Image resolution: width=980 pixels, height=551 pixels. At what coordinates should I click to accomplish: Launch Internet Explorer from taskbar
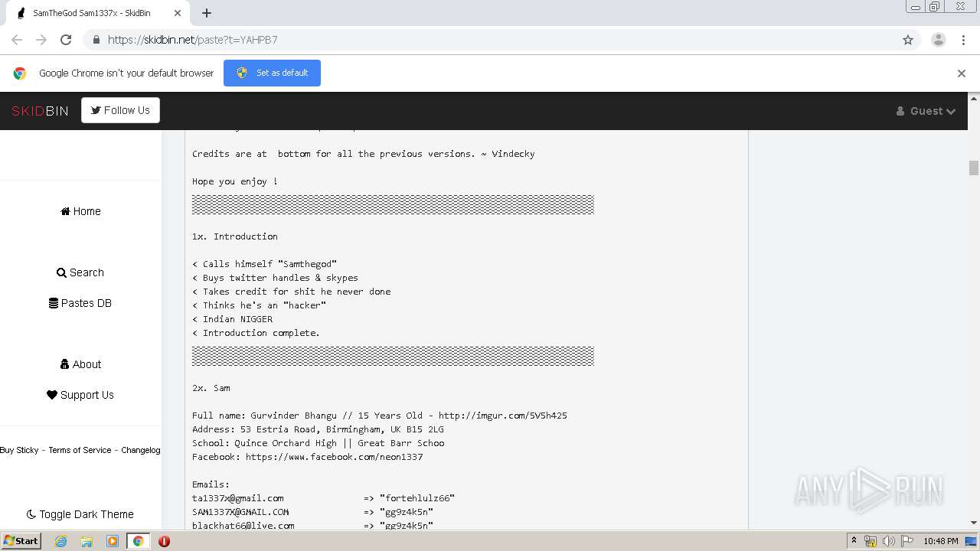(61, 541)
